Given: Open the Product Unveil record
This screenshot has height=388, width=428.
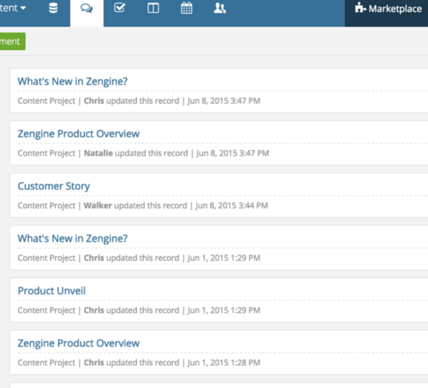Looking at the screenshot, I should 52,291.
